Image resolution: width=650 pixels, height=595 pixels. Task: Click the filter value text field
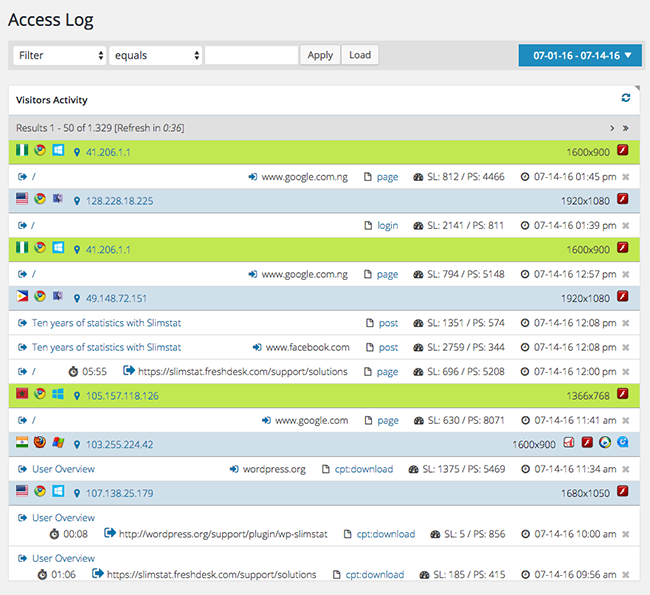pyautogui.click(x=252, y=55)
